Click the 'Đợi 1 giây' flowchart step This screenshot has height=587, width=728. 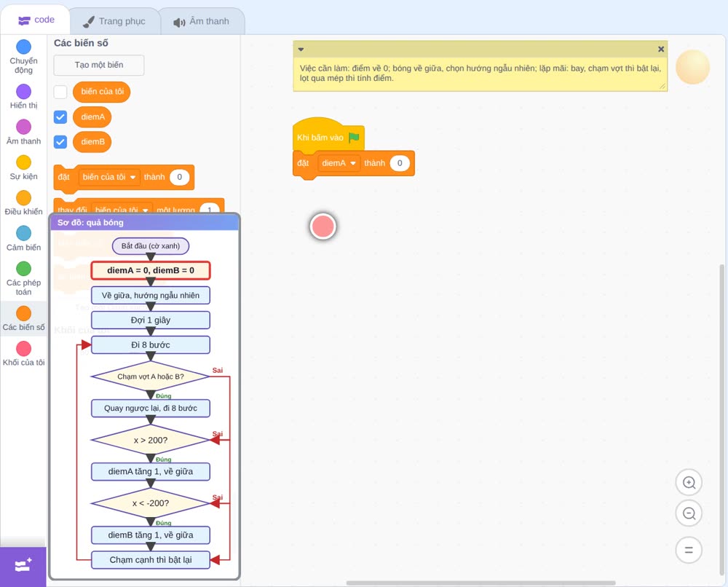151,320
